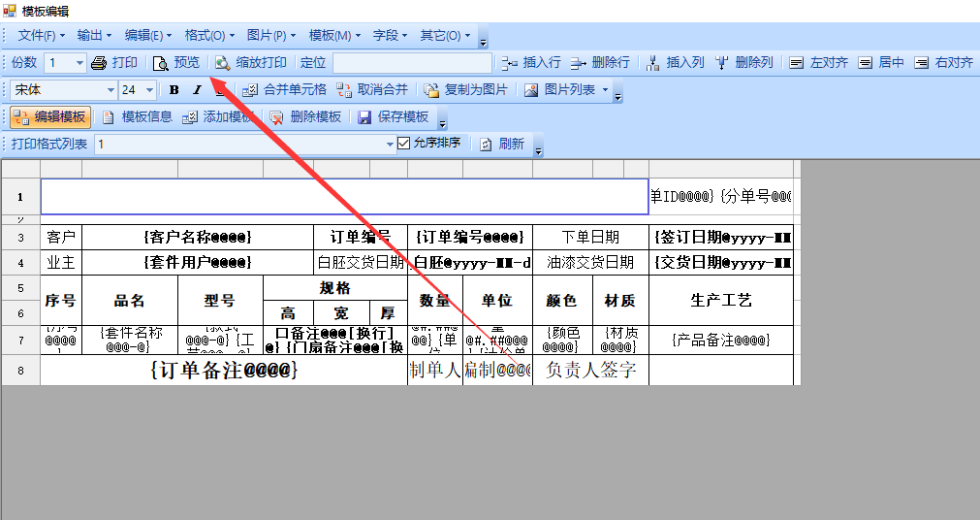Save template via 保存模板 icon

pyautogui.click(x=365, y=117)
